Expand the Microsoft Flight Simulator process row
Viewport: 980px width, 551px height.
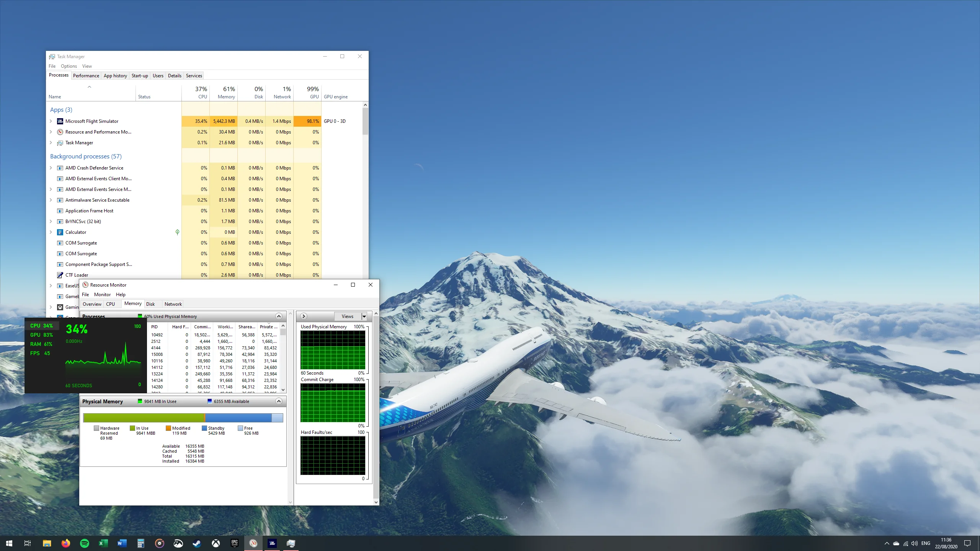pos(51,121)
